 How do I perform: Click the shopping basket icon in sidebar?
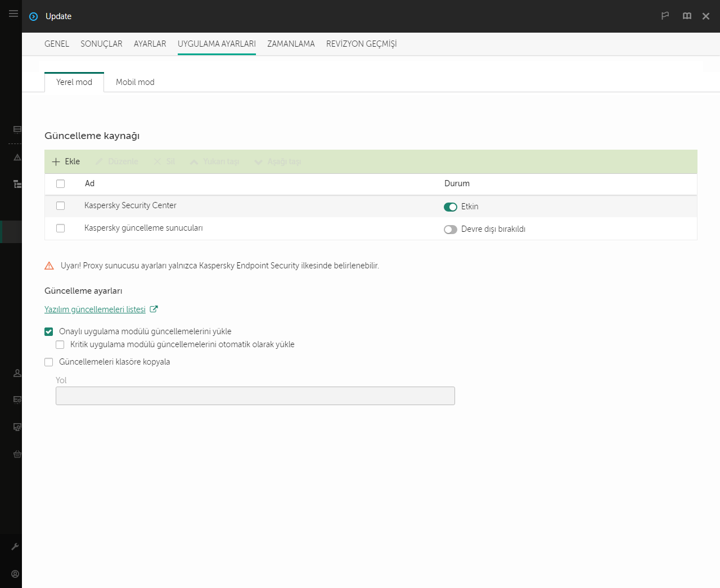point(17,454)
